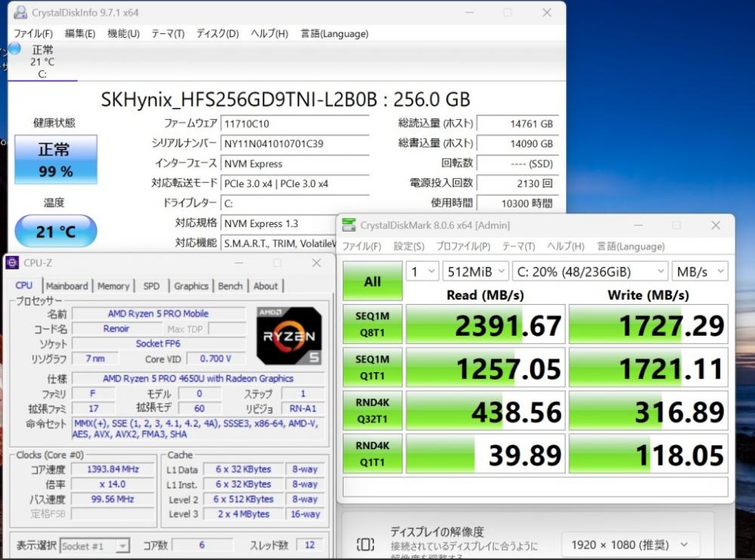Open the Socket #1 selection dropdown in CPU-Z
Image resolution: width=755 pixels, height=560 pixels.
tap(94, 546)
